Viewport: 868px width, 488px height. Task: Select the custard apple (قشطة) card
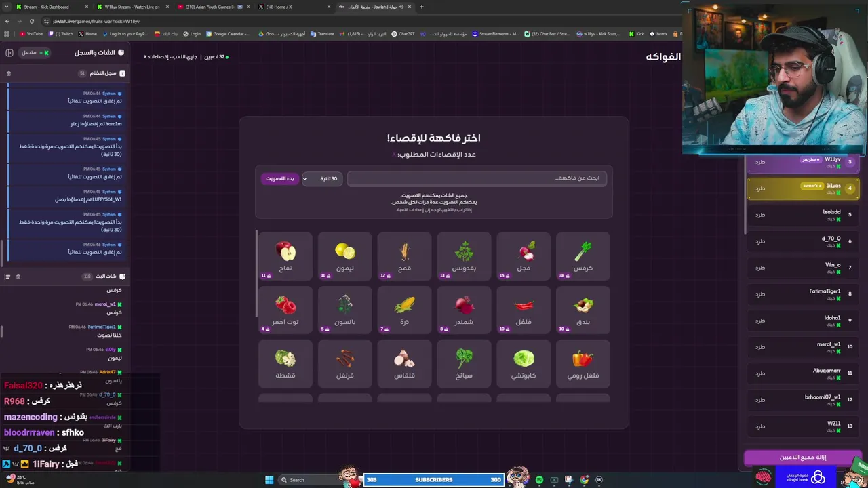[285, 364]
